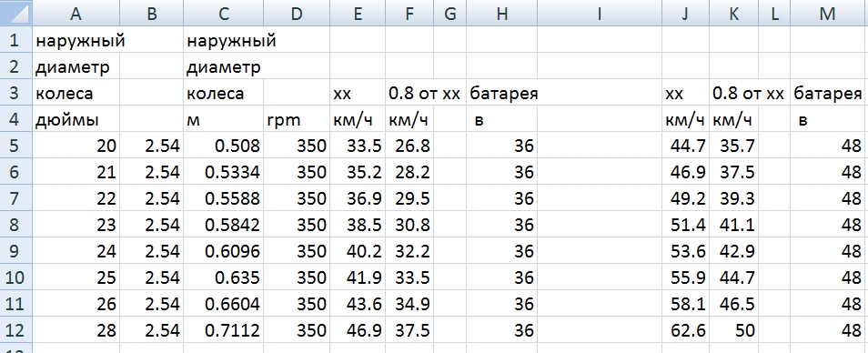Select row 12 header
This screenshot has height=353, width=868.
tap(15, 330)
